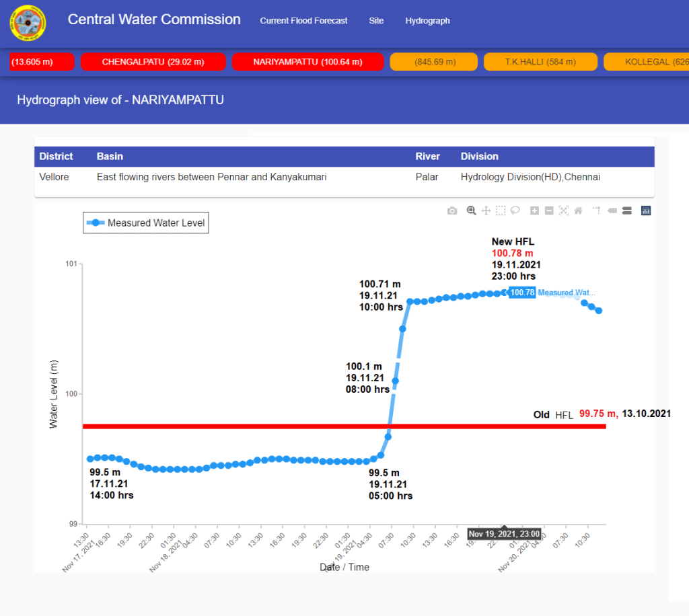Viewport: 689px width, 616px height.
Task: Open the Hydrograph menu item
Action: (x=427, y=21)
